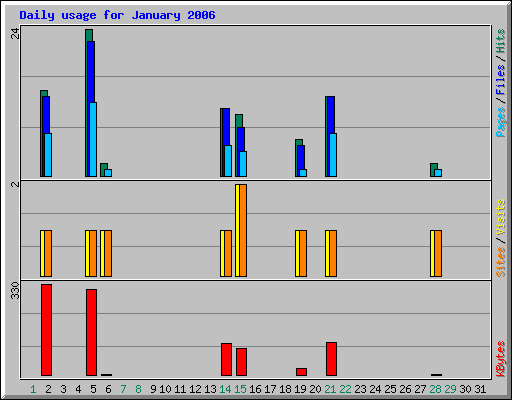Click the orange 'Sites' legend label

click(x=500, y=262)
